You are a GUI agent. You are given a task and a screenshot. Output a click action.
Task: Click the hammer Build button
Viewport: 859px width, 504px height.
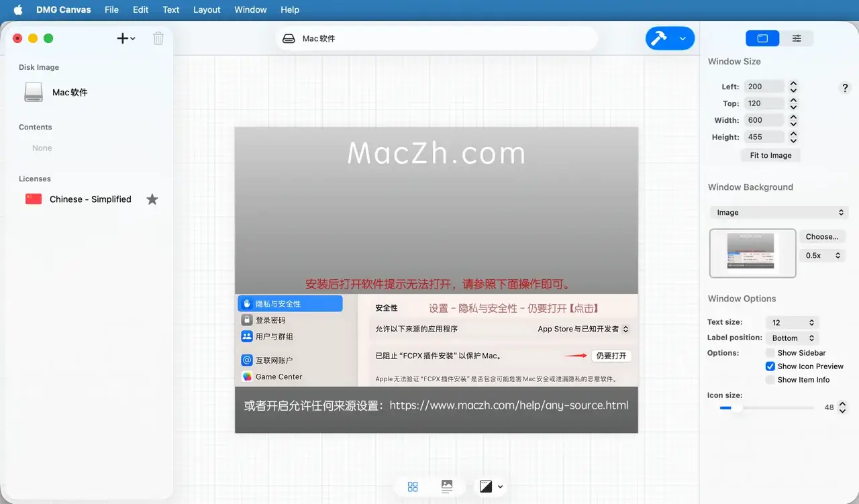point(660,38)
